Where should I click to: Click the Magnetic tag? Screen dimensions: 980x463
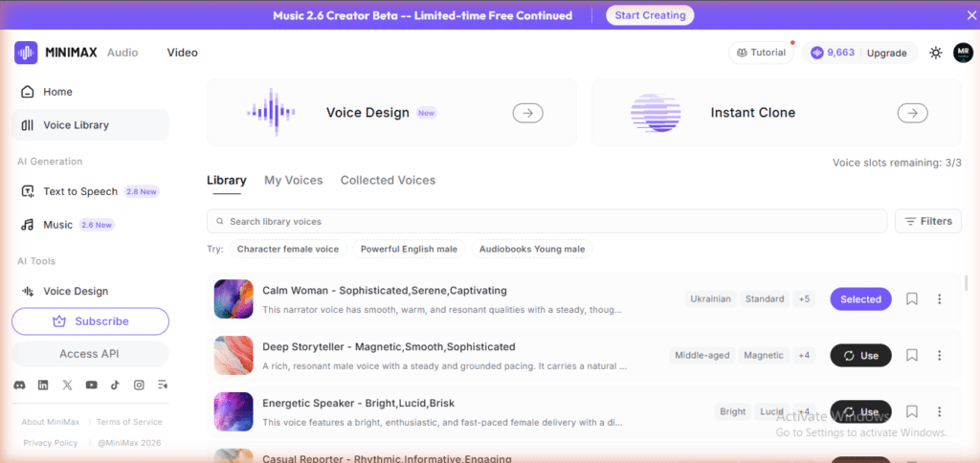tap(764, 356)
